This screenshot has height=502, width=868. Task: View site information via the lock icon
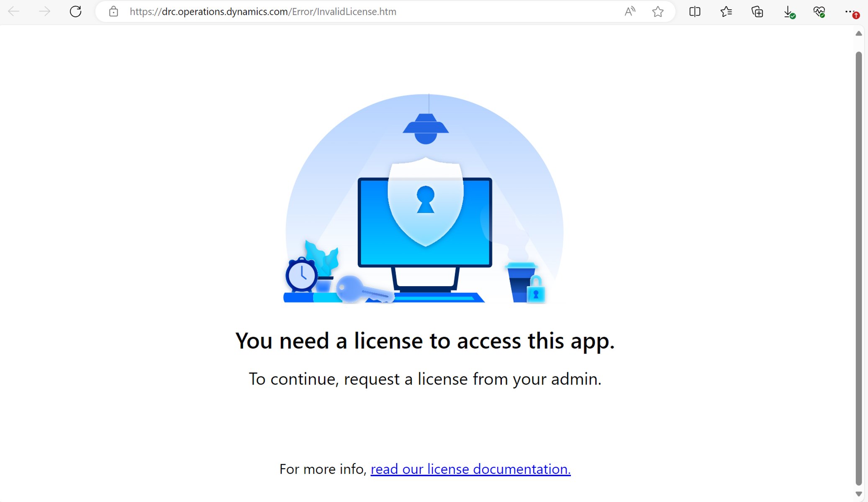tap(113, 12)
